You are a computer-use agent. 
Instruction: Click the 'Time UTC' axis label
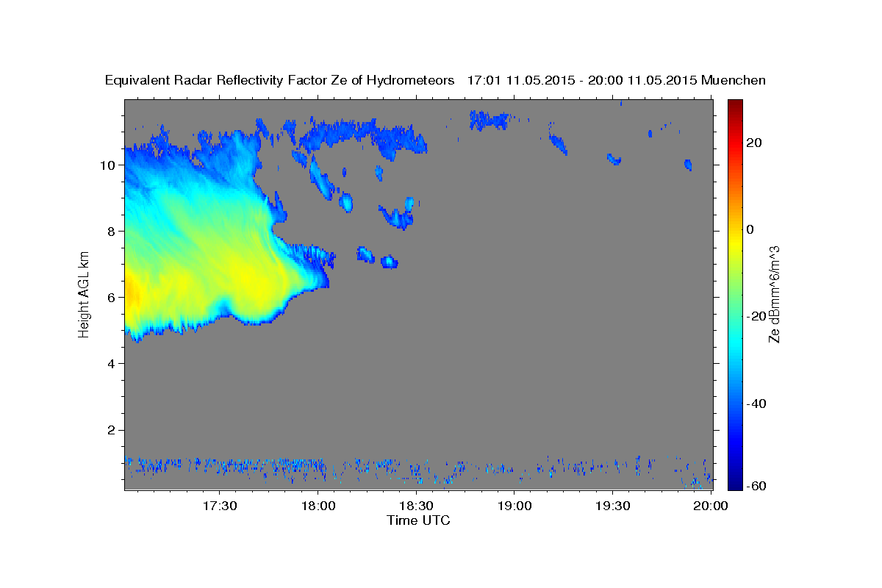418,520
